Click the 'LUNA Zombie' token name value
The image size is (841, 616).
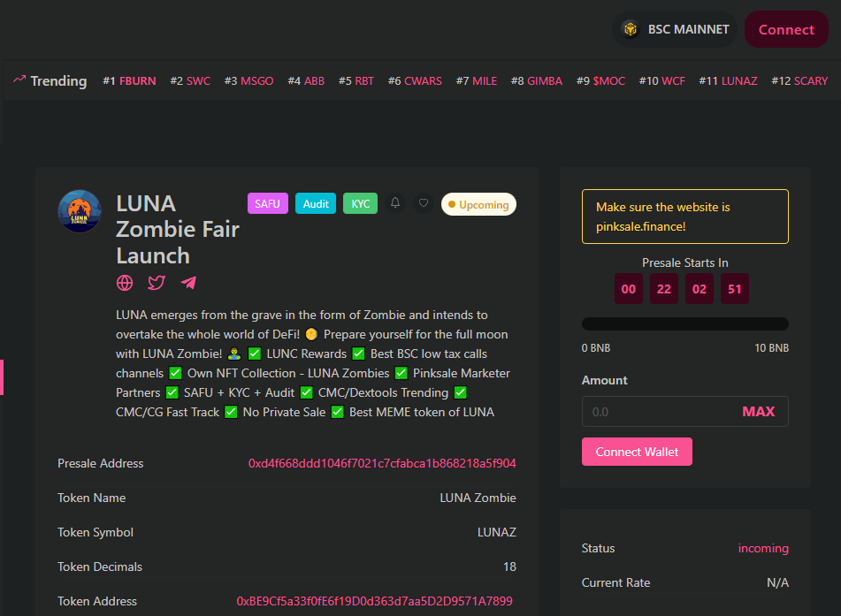[478, 498]
